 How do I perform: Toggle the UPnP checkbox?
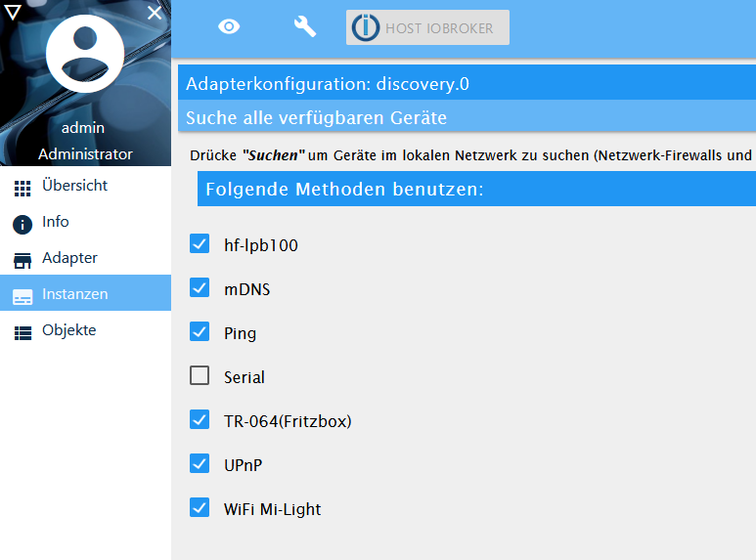pos(200,464)
